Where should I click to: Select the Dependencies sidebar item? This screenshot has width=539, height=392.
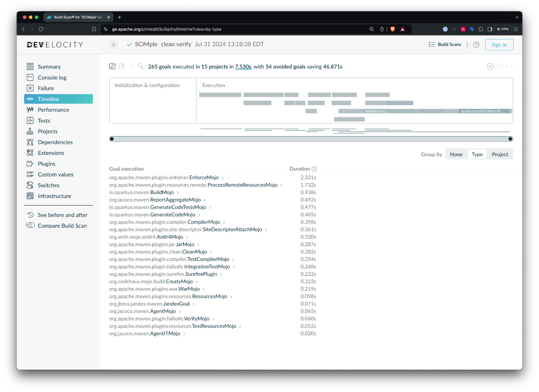(55, 142)
